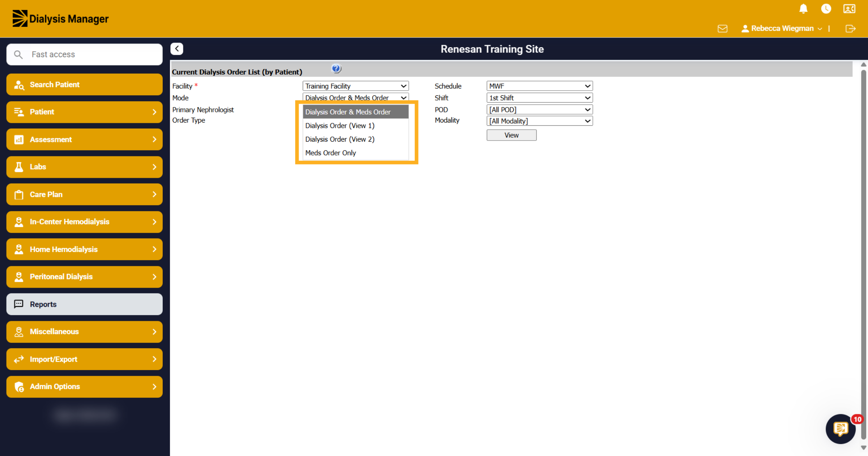Screen dimensions: 868x456
Task: Click the vertical scrollbar on the right
Action: coord(864,255)
